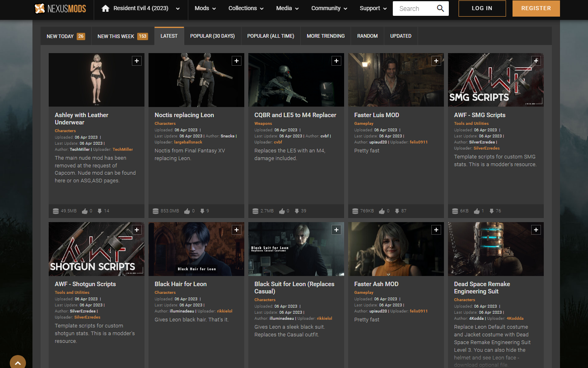The height and width of the screenshot is (368, 588).
Task: Click plus icon on Faster Luis MOD card
Action: click(436, 61)
